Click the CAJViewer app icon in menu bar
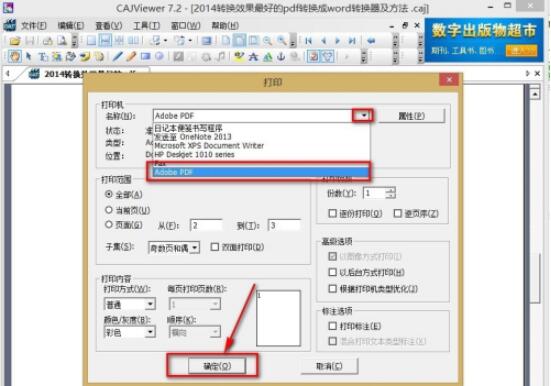The width and height of the screenshot is (551, 386). click(x=9, y=25)
